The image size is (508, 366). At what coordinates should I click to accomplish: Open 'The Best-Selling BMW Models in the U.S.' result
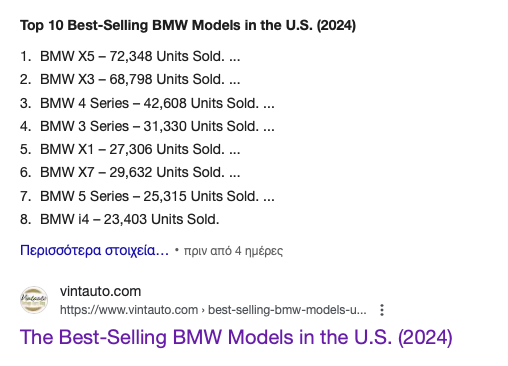236,337
